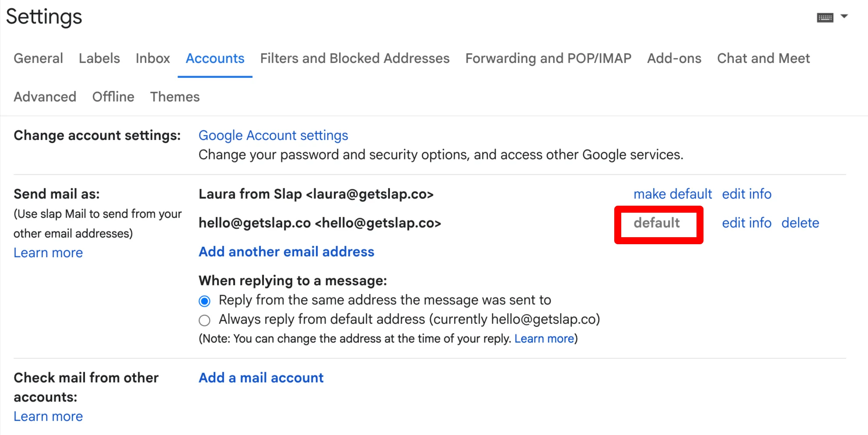Viewport: 868px width, 435px height.
Task: Go to Chat and Meet tab
Action: [x=763, y=58]
